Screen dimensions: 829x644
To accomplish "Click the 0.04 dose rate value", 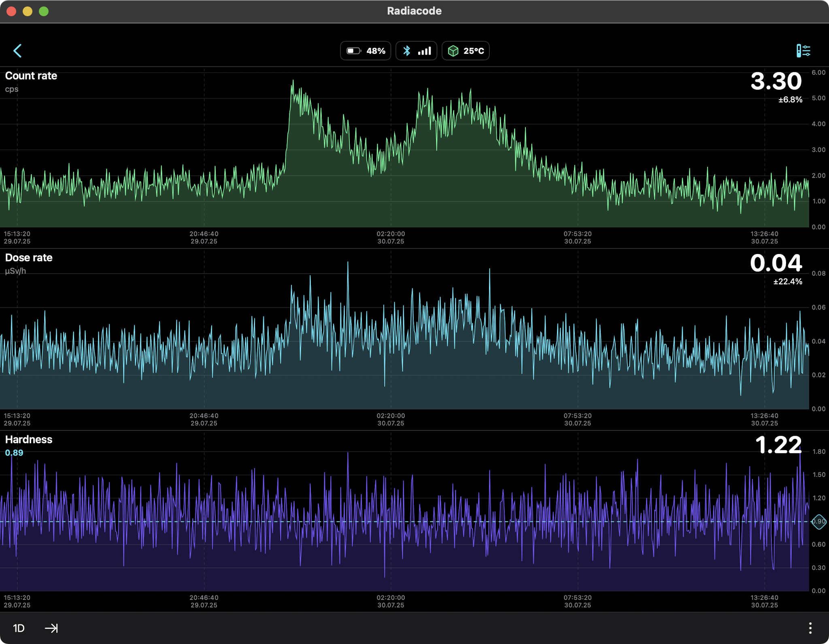I will (776, 263).
